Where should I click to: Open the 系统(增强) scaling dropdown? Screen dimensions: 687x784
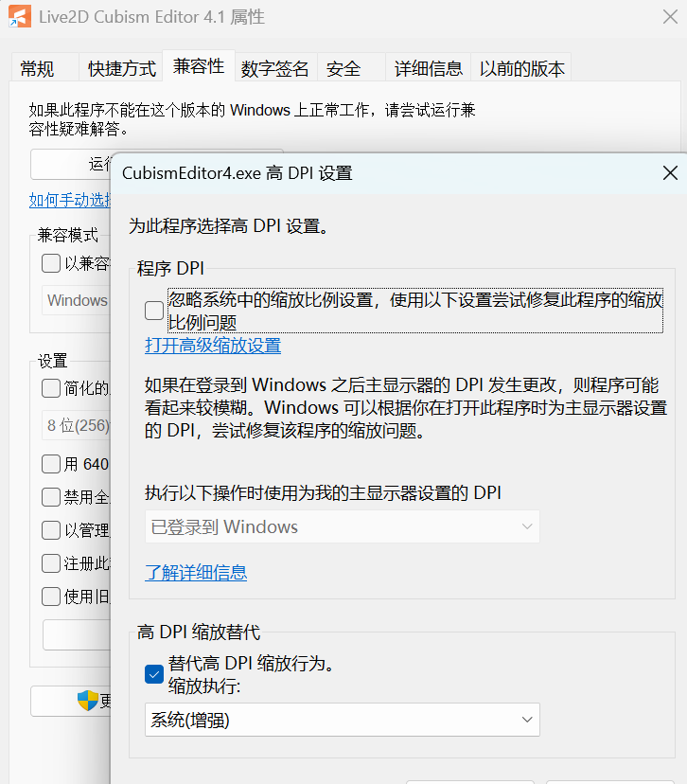tap(343, 720)
